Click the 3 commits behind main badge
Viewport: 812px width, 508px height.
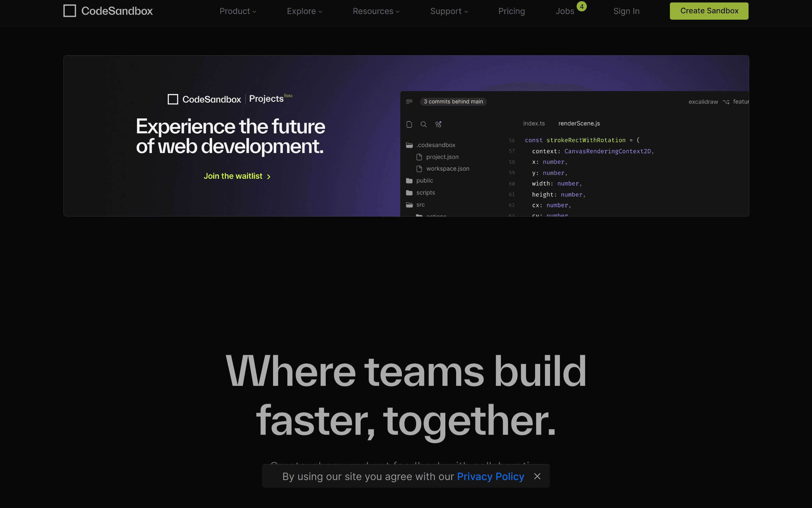[x=453, y=102]
